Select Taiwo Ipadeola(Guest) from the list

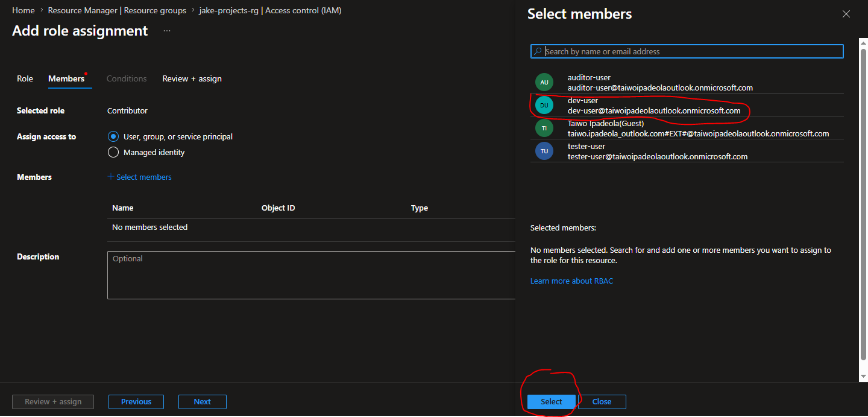(687, 128)
